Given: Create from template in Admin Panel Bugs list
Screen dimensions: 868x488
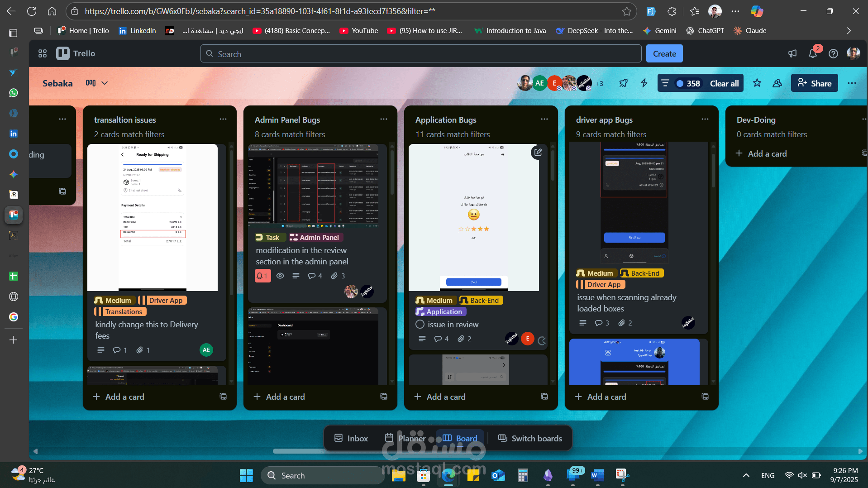Looking at the screenshot, I should (x=384, y=397).
